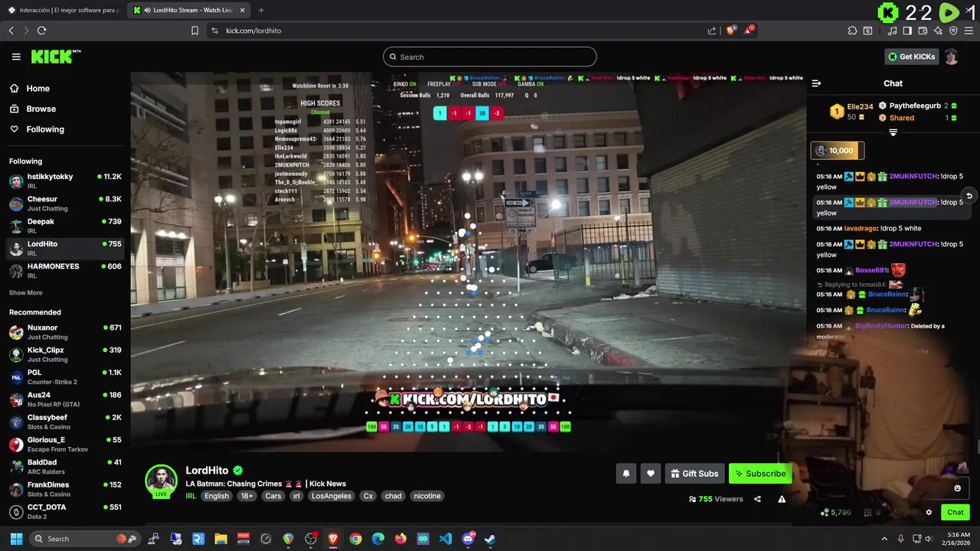
Task: Click LordHito streamer avatar
Action: click(162, 481)
